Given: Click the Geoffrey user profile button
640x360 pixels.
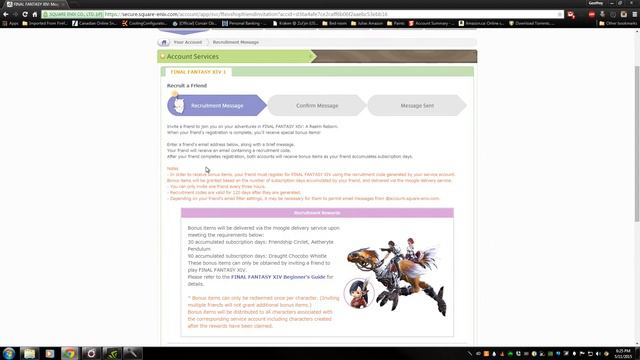Looking at the screenshot, I should pyautogui.click(x=596, y=3).
